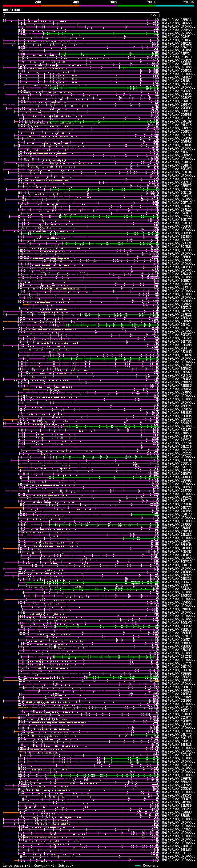This screenshot has height=868, width=197.
Task: Open hit UniRef100_C9JKZ4
Action: point(177,189)
